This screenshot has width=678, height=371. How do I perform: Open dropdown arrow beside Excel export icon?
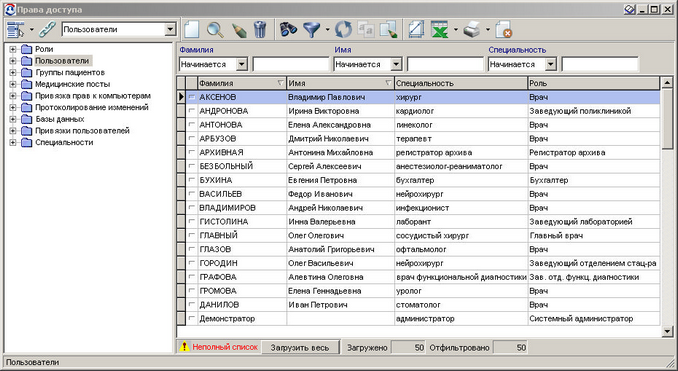click(456, 30)
